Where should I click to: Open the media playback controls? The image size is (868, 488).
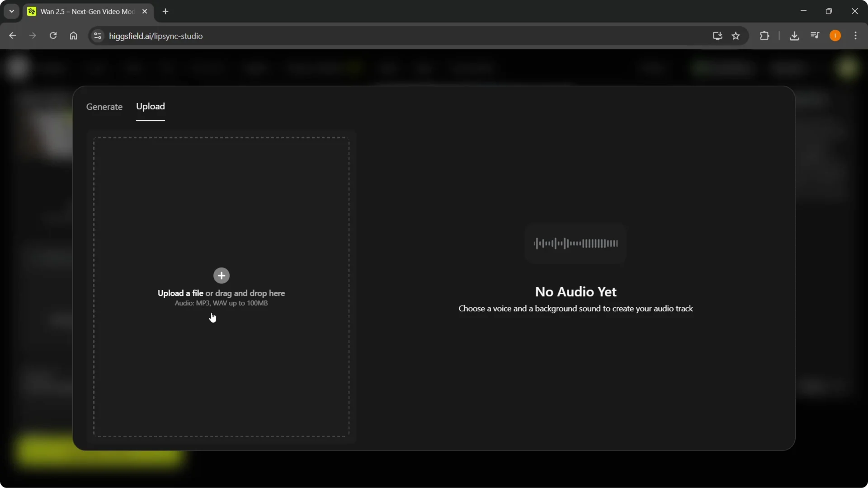[815, 36]
